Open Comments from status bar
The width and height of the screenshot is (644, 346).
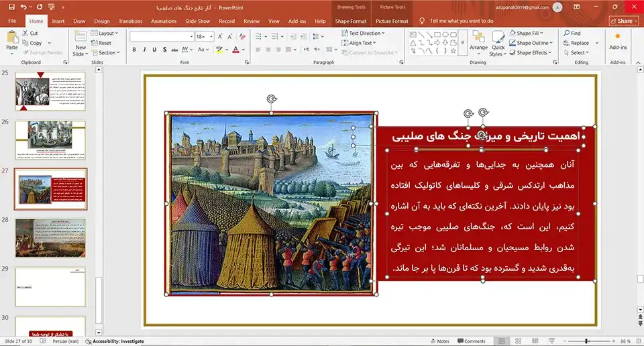coord(472,341)
